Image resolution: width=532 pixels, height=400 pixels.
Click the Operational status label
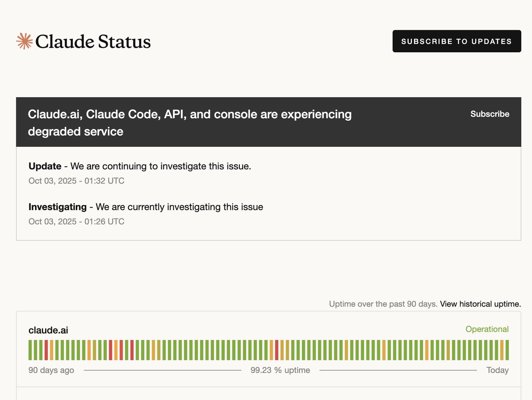[487, 329]
